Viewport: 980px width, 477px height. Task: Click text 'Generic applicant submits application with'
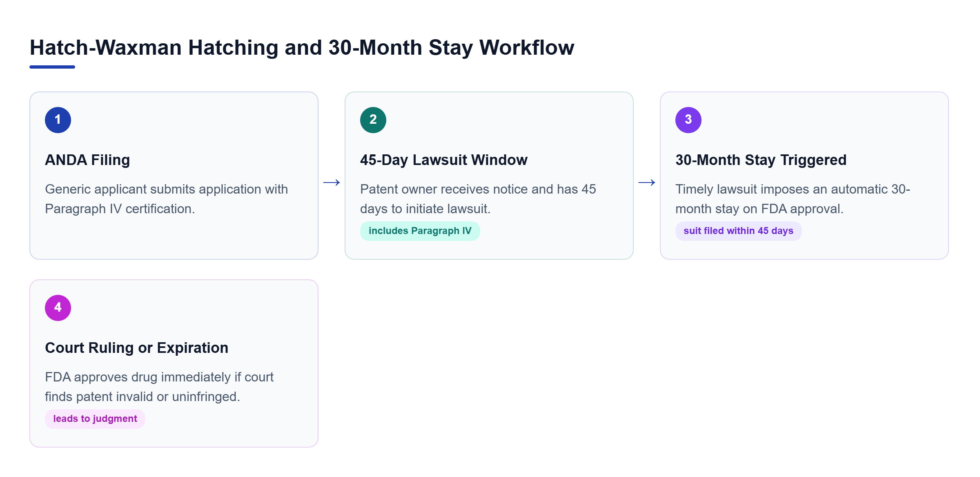(167, 189)
